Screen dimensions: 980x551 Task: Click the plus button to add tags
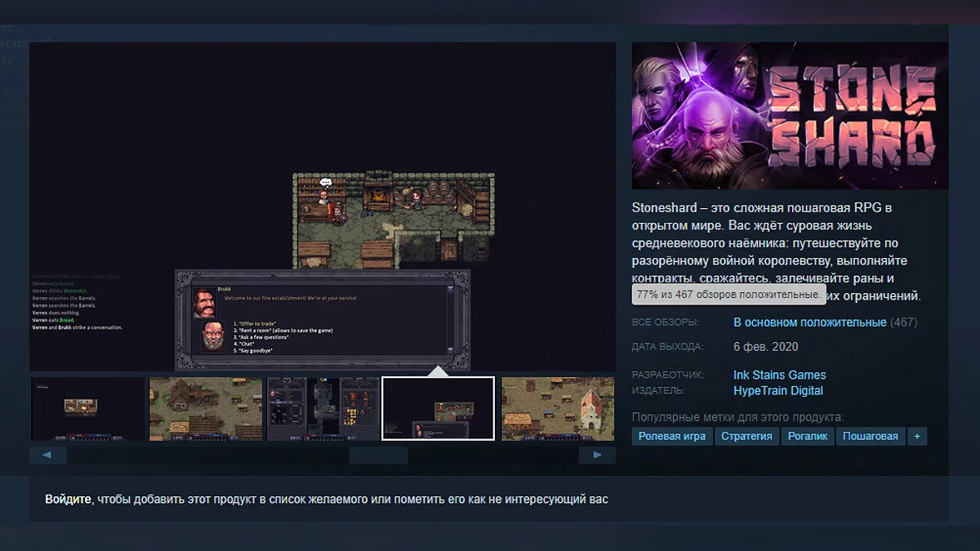click(916, 436)
